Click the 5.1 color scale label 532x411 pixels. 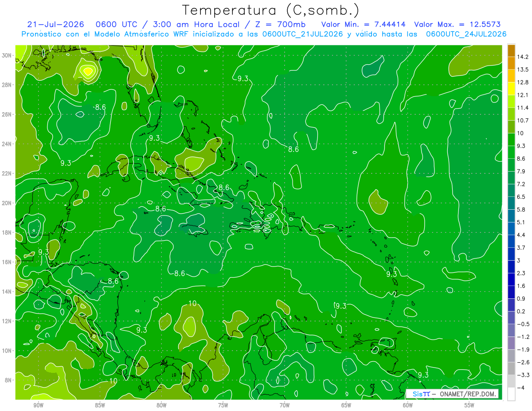click(x=521, y=222)
